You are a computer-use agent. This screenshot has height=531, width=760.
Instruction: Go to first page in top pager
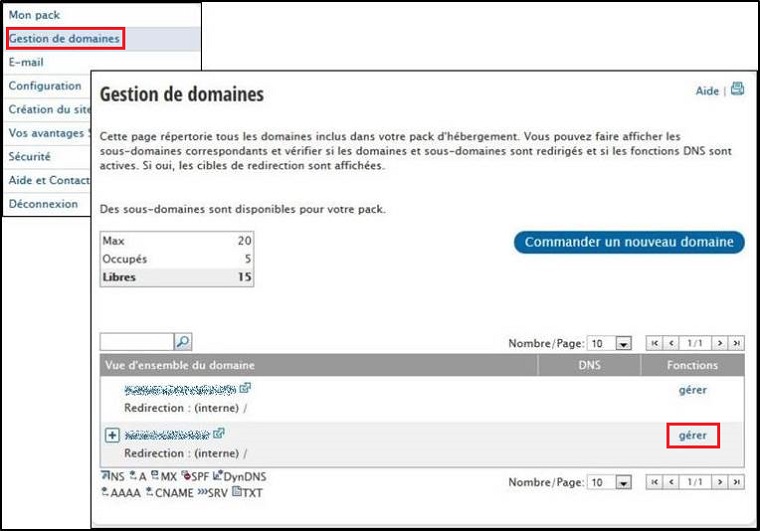tap(654, 343)
